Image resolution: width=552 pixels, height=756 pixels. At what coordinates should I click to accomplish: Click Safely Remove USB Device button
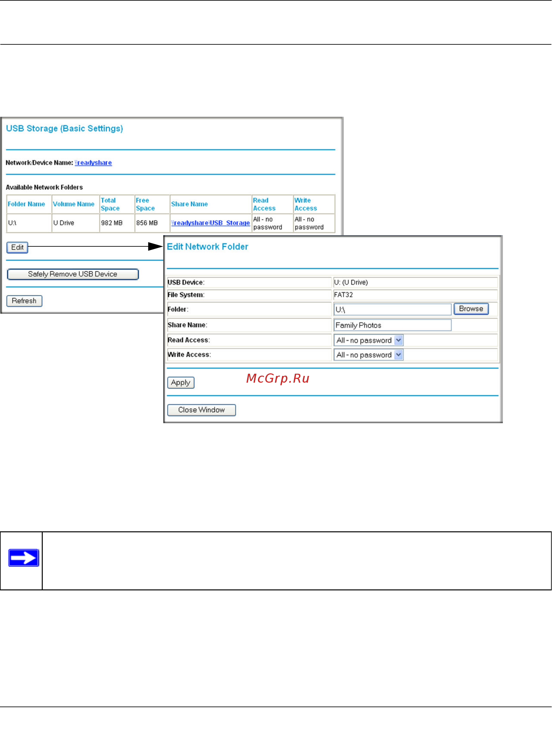click(x=73, y=274)
